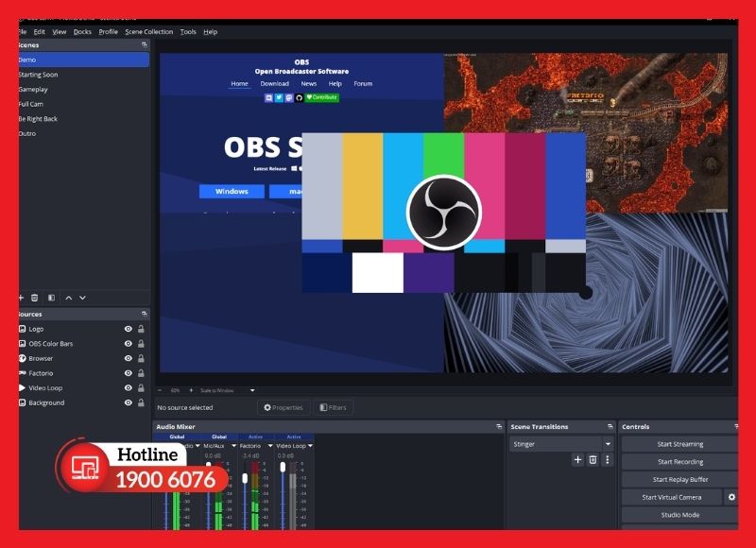Open Factorio mixer options arrow

pos(270,446)
